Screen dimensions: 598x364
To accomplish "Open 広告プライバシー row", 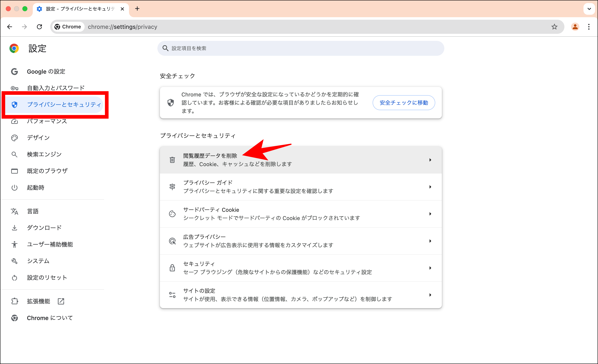I will point(301,241).
